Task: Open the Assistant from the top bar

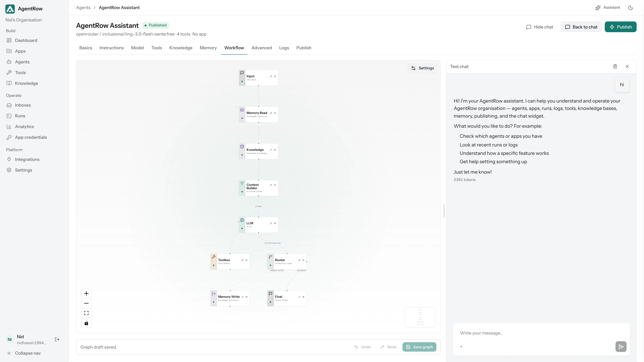Action: pyautogui.click(x=607, y=8)
